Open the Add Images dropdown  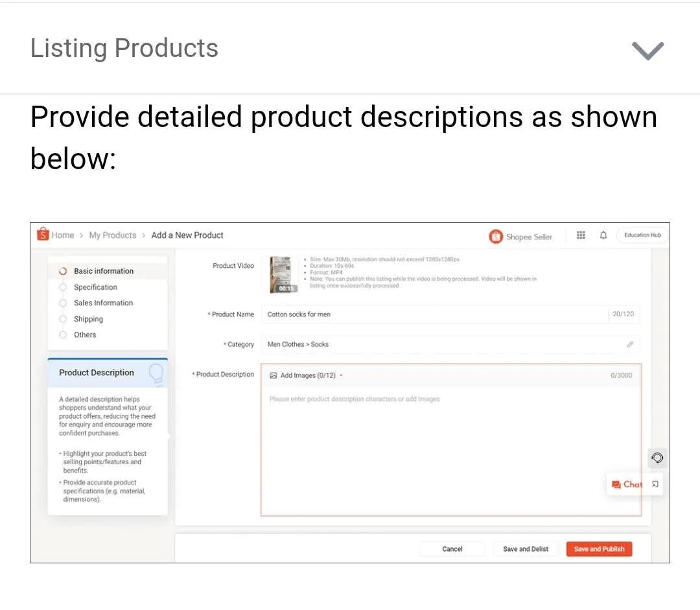[x=307, y=375]
